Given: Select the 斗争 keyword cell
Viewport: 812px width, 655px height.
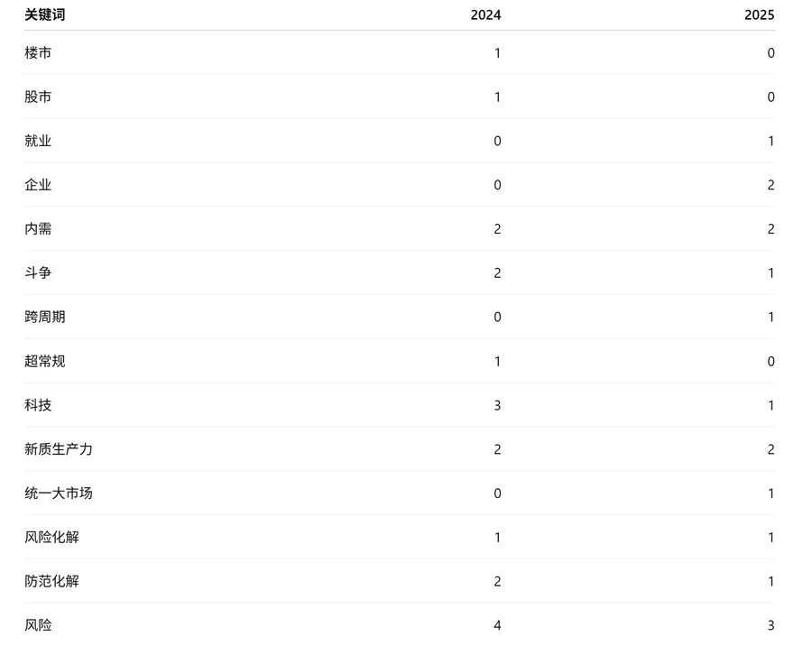Looking at the screenshot, I should coord(38,273).
